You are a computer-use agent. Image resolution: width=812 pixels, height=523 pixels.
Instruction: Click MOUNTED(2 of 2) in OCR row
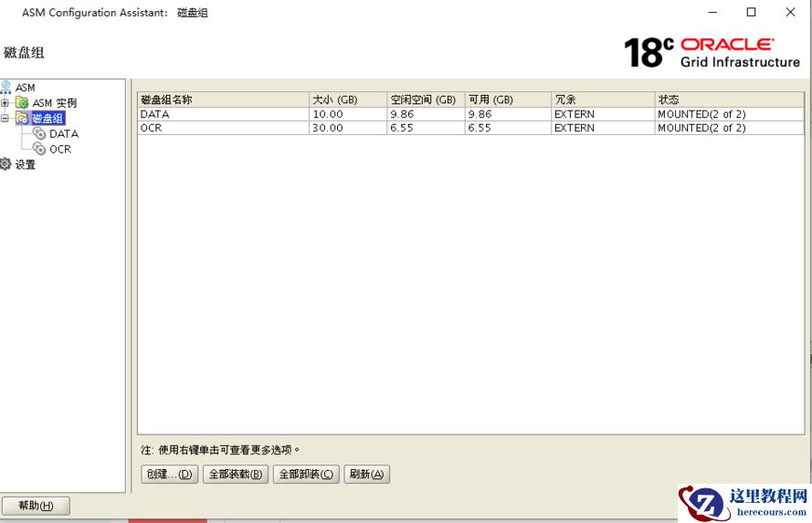click(729, 128)
